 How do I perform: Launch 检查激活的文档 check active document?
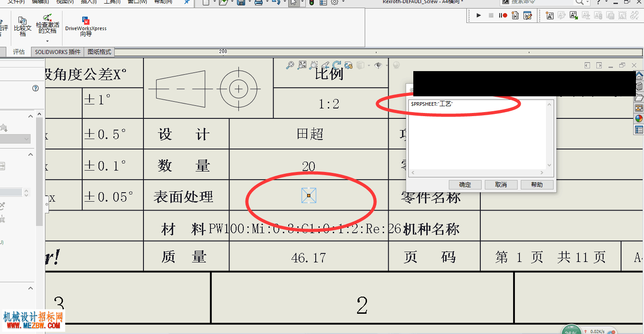47,25
